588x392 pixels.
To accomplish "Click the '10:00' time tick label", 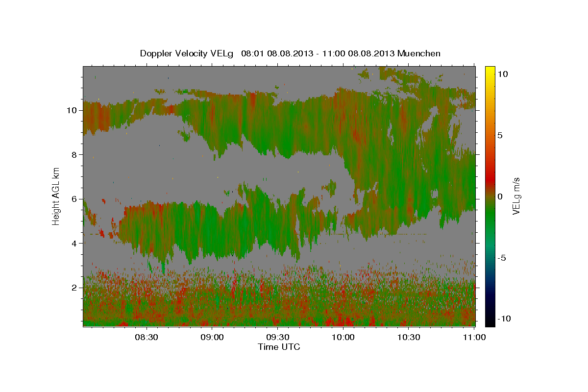I will tap(343, 337).
